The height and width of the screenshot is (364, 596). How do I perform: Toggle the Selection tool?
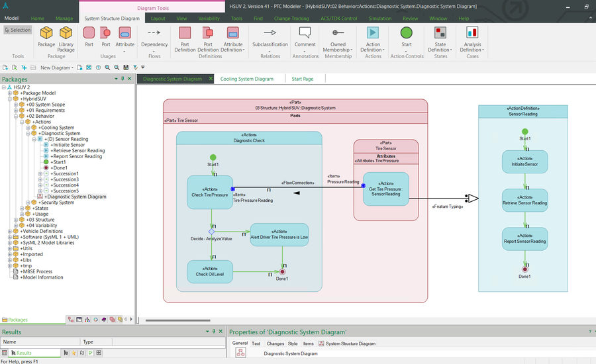click(x=18, y=30)
